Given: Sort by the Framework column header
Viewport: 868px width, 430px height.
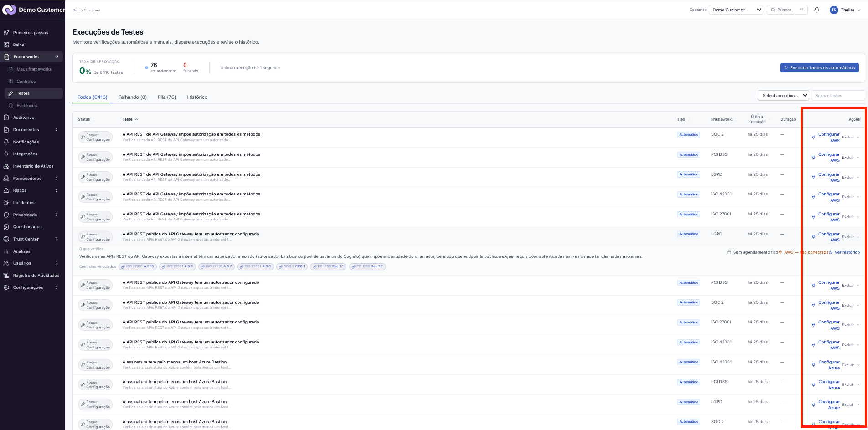Looking at the screenshot, I should 724,120.
